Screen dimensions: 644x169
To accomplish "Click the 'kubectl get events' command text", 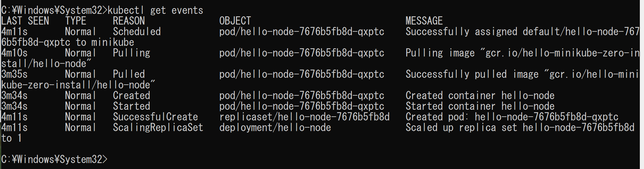I will click(155, 10).
